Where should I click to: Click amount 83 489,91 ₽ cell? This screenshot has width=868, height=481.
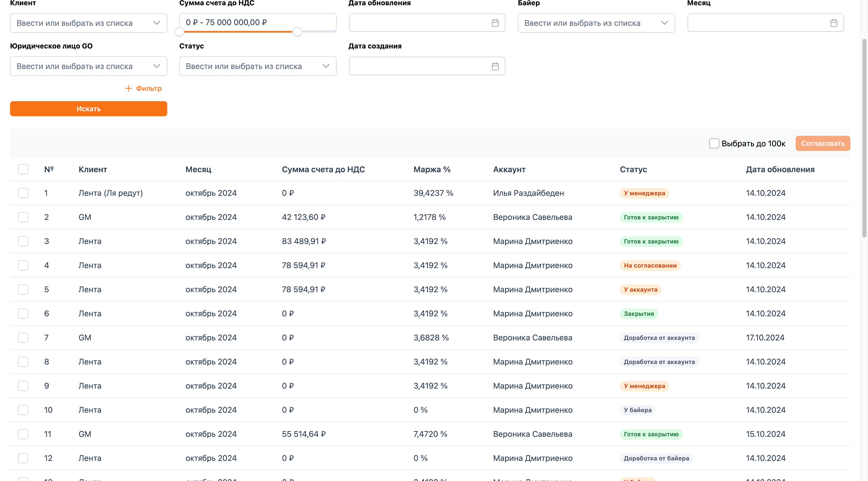[x=304, y=241]
